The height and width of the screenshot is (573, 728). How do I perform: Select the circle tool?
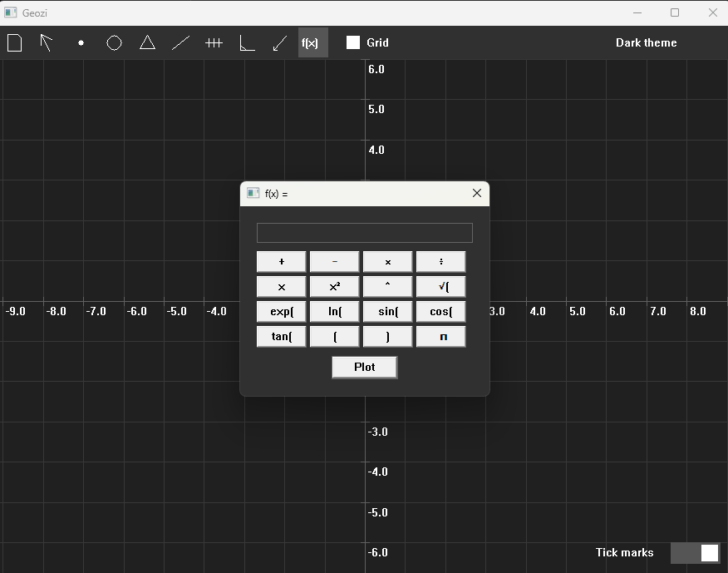click(114, 42)
